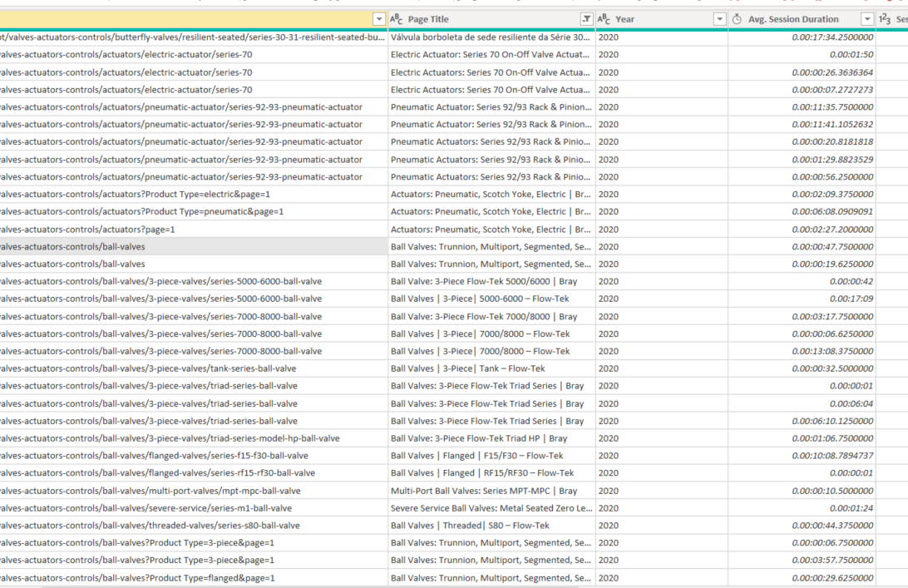Select duration cell 0.00:02:27.2000000
Screen dimensions: 908x588
802,230
